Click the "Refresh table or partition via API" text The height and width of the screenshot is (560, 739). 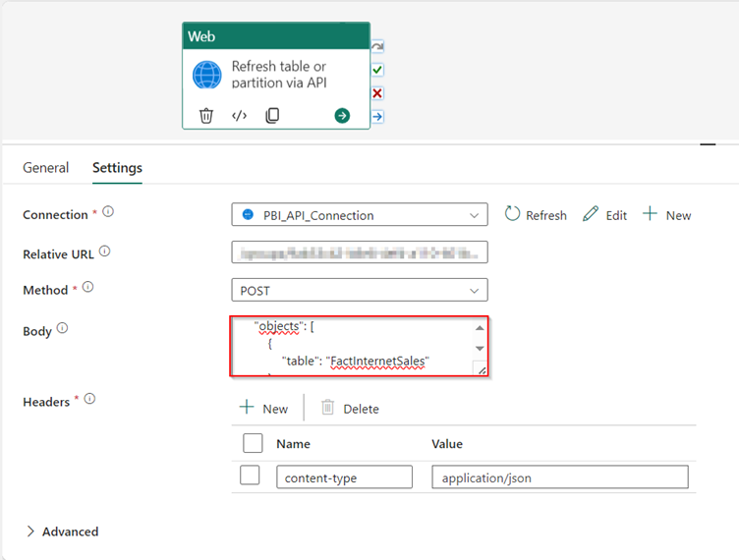click(279, 75)
